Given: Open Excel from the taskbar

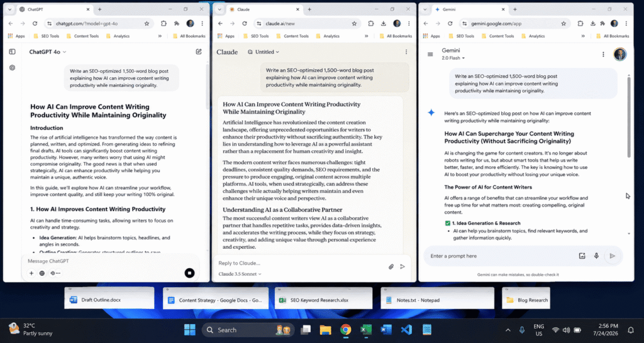Looking at the screenshot, I should (366, 329).
